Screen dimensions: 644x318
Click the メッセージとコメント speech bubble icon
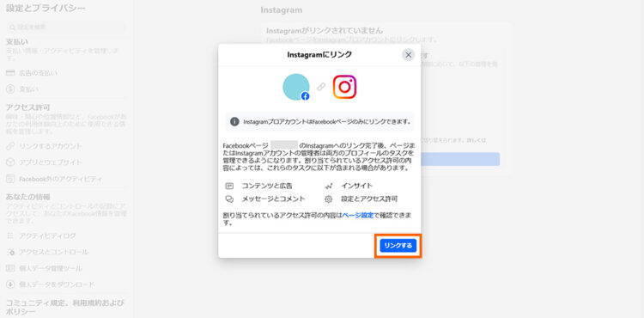point(229,199)
